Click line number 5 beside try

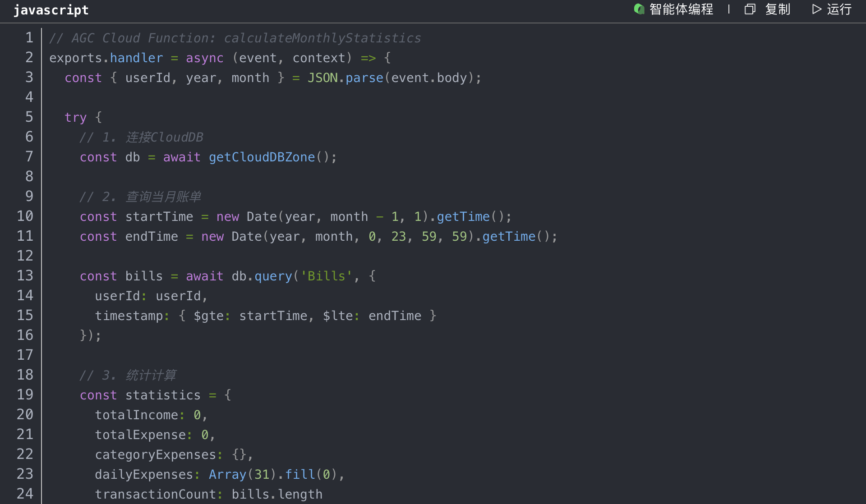(29, 117)
